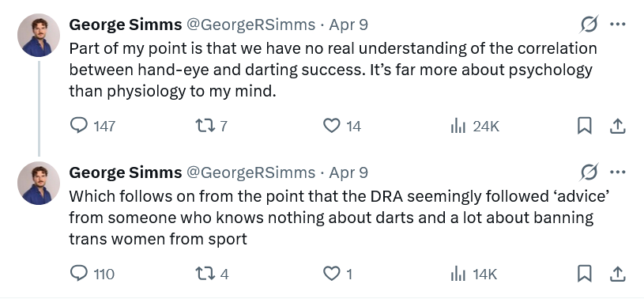Screen dimensions: 644x303
Task: Open the more options menu on second tweet
Action: 617,172
